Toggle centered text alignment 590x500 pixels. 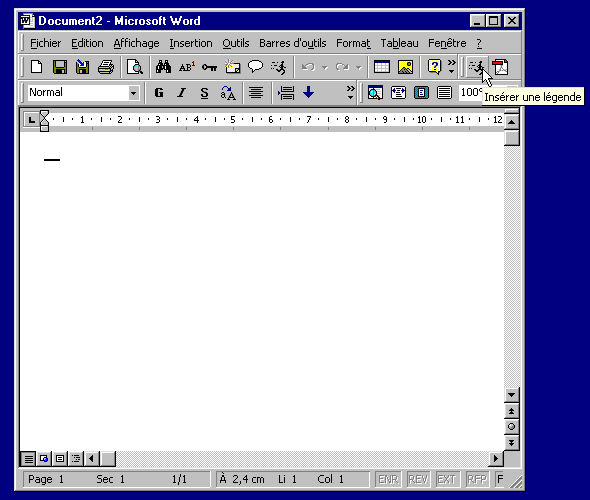(256, 93)
